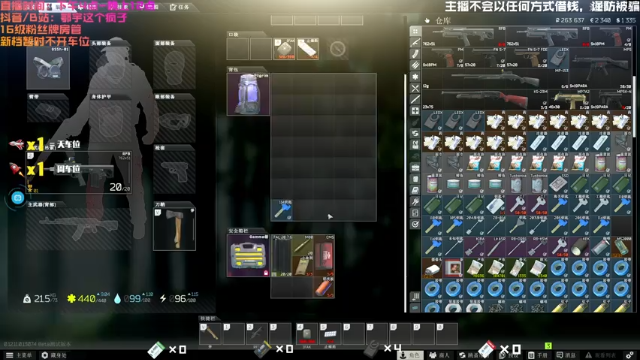The height and width of the screenshot is (360, 640).
Task: Select the magazine in the Gamma container
Action: pos(282,256)
